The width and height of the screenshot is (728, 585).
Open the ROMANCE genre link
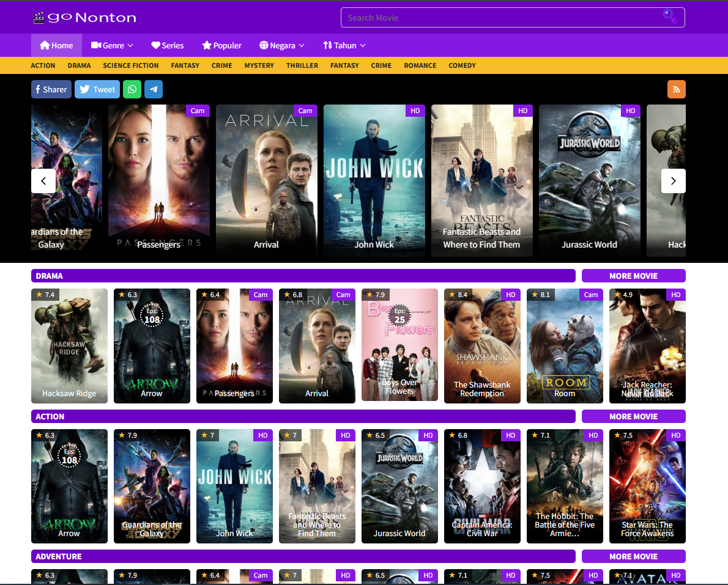click(x=420, y=65)
